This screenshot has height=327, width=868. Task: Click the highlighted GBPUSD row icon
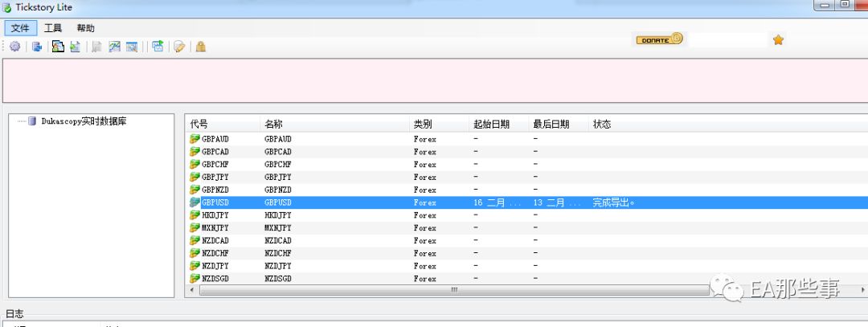[194, 202]
